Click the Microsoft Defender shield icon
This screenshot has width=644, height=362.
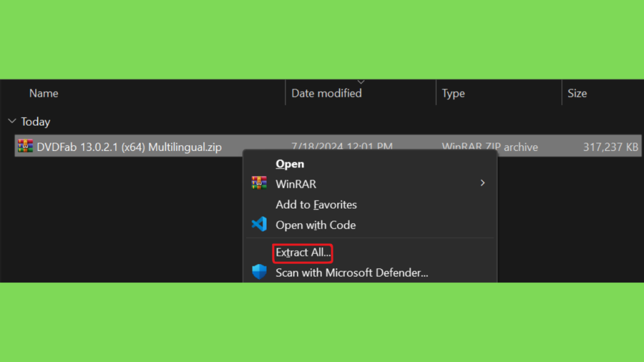point(259,271)
